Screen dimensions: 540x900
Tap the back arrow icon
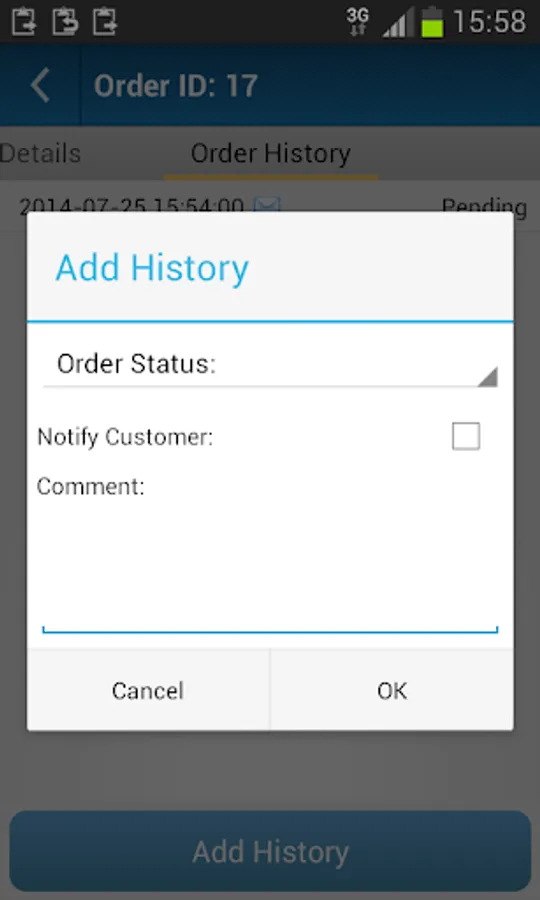click(x=40, y=85)
